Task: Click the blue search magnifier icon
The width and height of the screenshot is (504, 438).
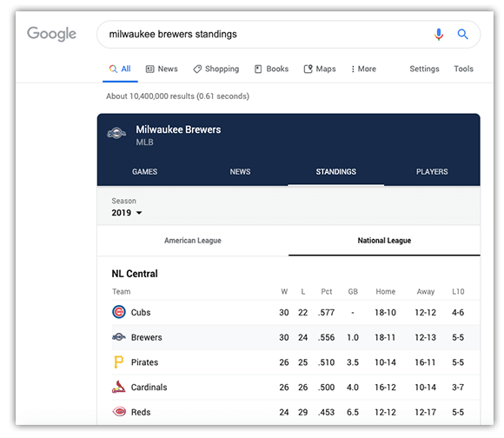Action: tap(462, 34)
